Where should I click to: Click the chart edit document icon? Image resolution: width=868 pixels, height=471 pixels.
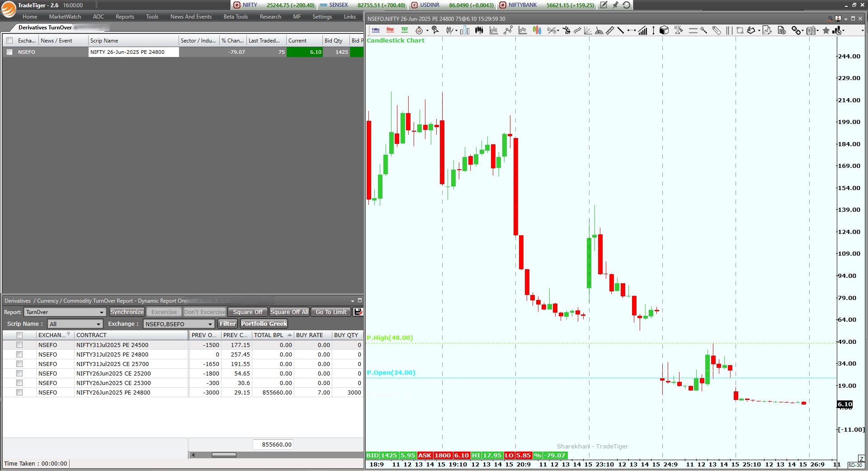point(767,30)
